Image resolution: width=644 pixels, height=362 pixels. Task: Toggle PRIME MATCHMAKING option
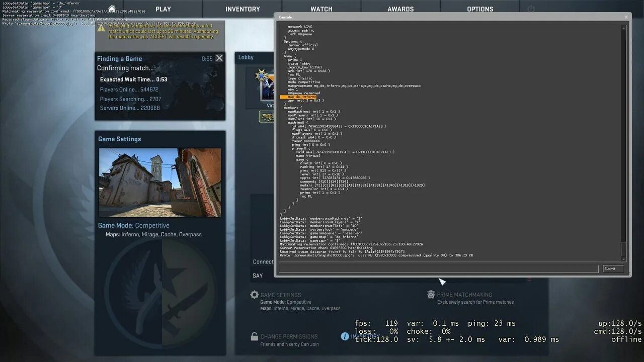click(x=464, y=295)
